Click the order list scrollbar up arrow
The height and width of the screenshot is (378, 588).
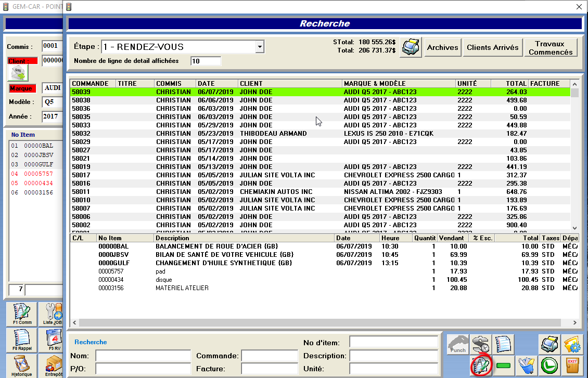[x=574, y=84]
